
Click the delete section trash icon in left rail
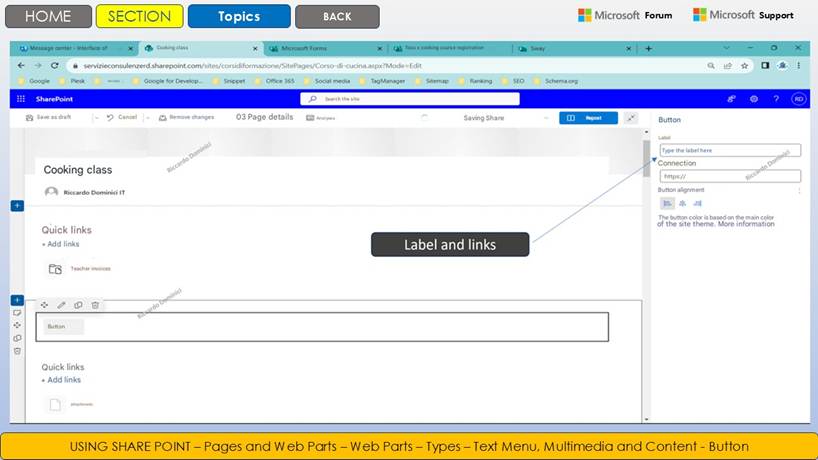point(17,351)
